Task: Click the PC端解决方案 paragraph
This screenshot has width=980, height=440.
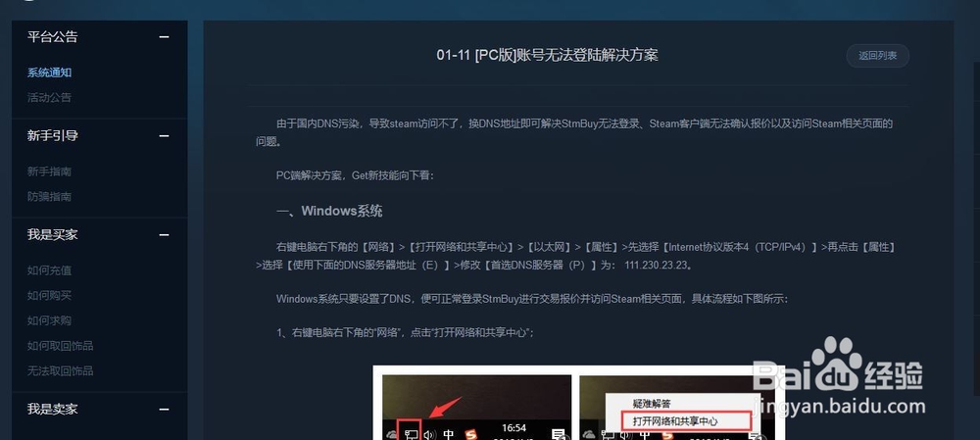Action: (x=355, y=175)
